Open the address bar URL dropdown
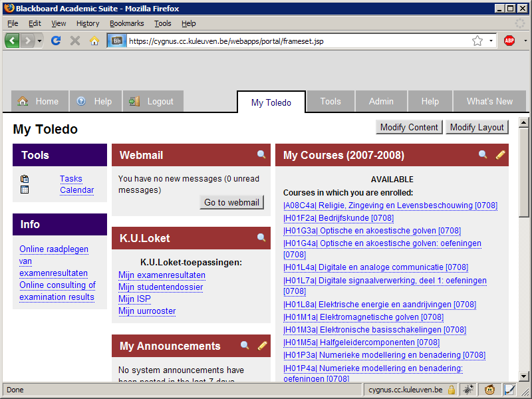Viewport: 532px width, 399px height. click(491, 41)
